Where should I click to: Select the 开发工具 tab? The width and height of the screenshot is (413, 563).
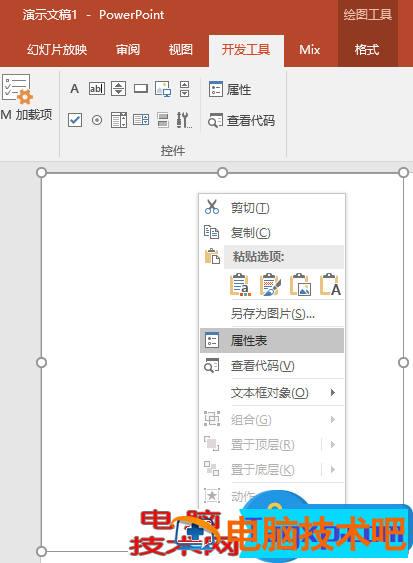tap(246, 50)
